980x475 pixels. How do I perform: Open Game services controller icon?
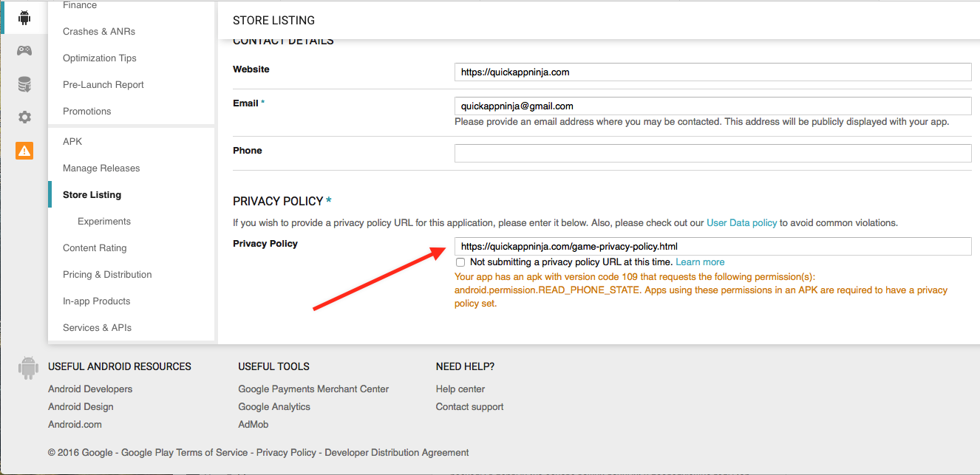point(24,51)
